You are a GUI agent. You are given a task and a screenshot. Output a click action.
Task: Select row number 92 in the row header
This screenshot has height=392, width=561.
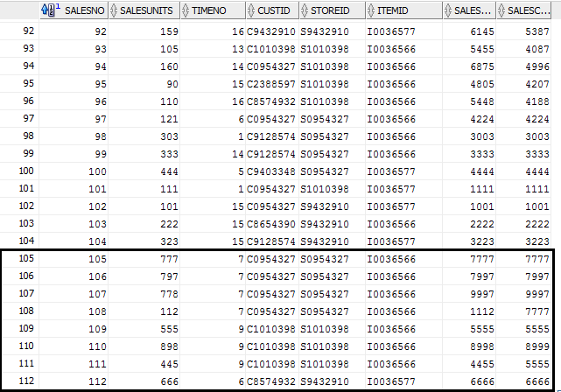coord(19,31)
